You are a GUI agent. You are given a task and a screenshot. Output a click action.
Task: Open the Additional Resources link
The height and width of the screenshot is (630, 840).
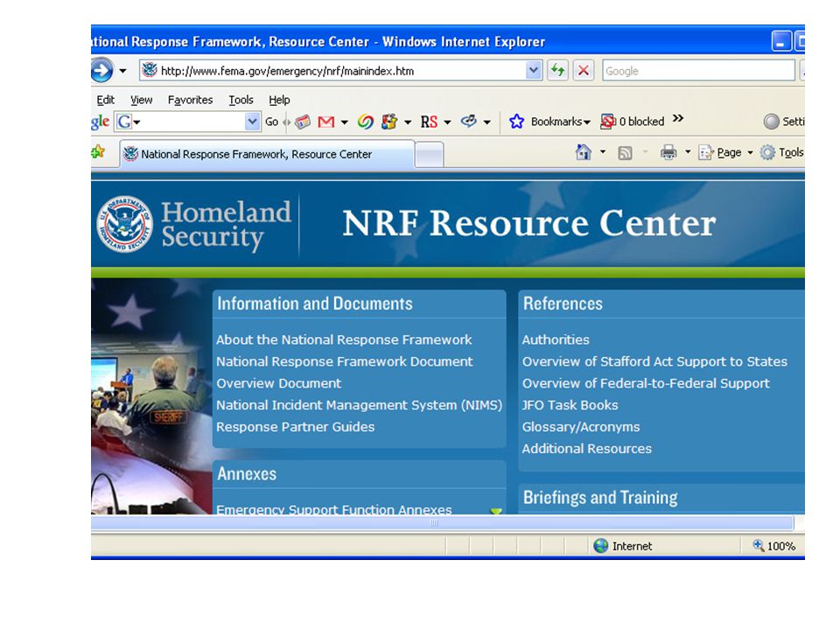586,449
